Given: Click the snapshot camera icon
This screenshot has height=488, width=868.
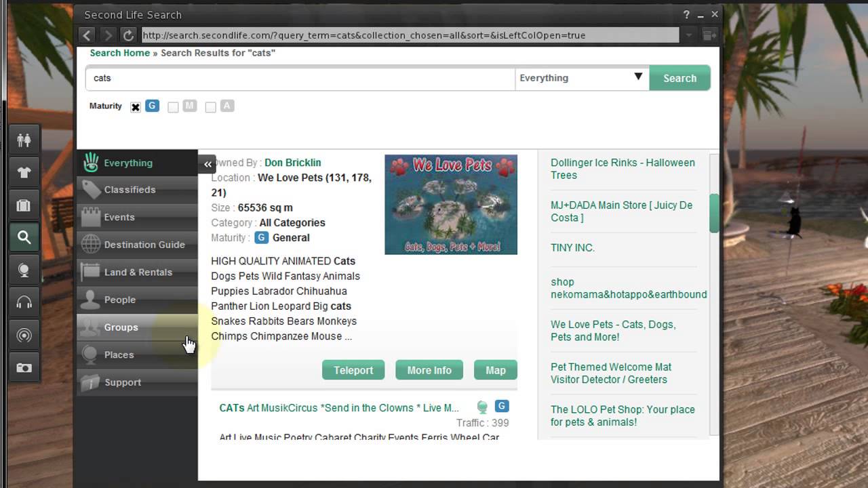Looking at the screenshot, I should [24, 367].
